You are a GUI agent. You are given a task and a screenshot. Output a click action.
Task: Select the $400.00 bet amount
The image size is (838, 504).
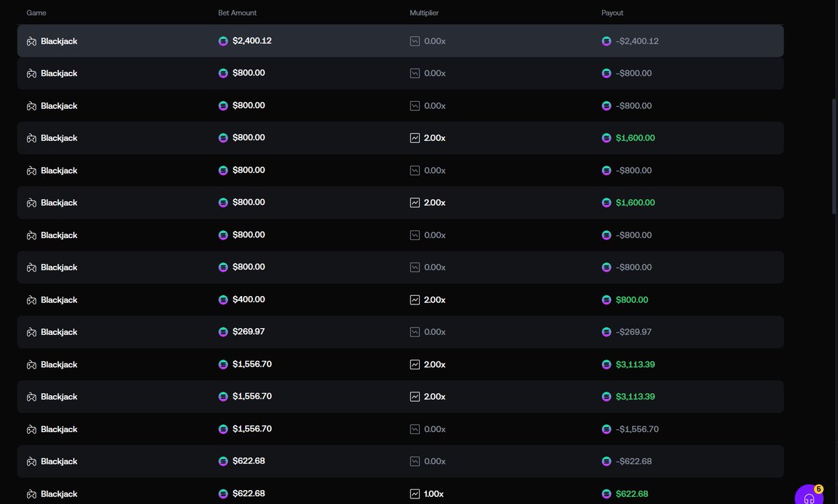coord(249,299)
